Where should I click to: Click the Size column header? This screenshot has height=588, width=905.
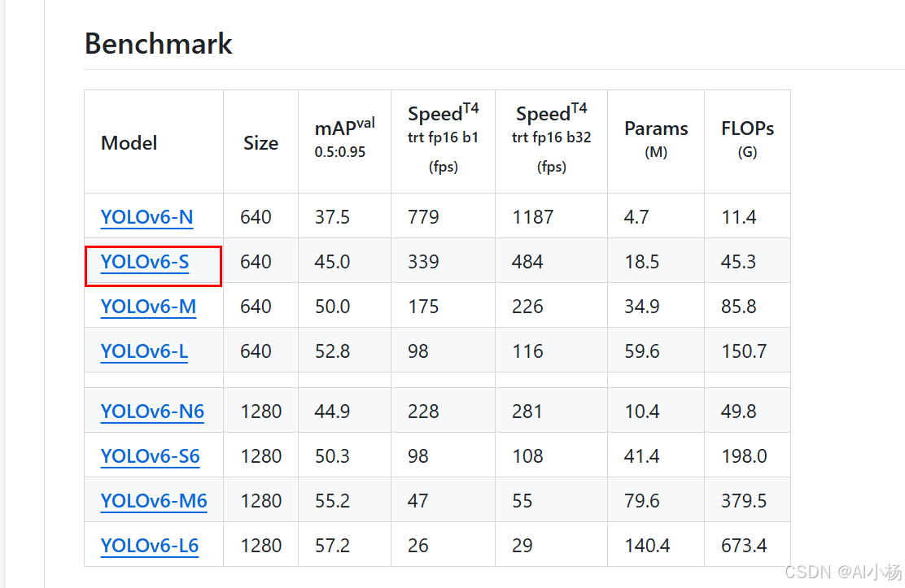pyautogui.click(x=260, y=143)
